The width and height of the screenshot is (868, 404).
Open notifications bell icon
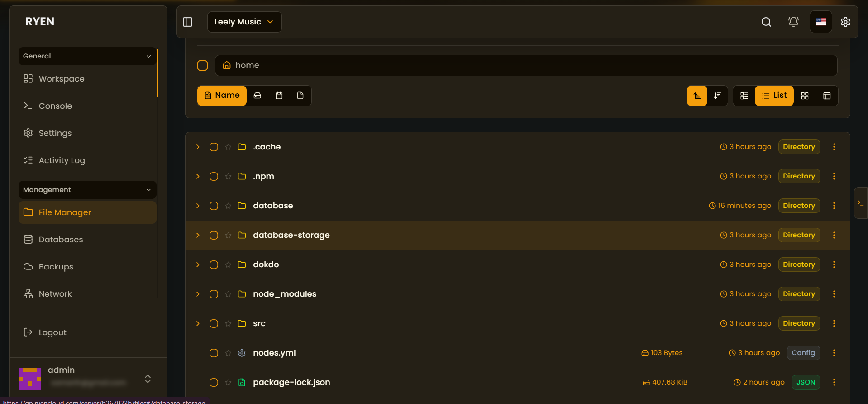tap(793, 22)
